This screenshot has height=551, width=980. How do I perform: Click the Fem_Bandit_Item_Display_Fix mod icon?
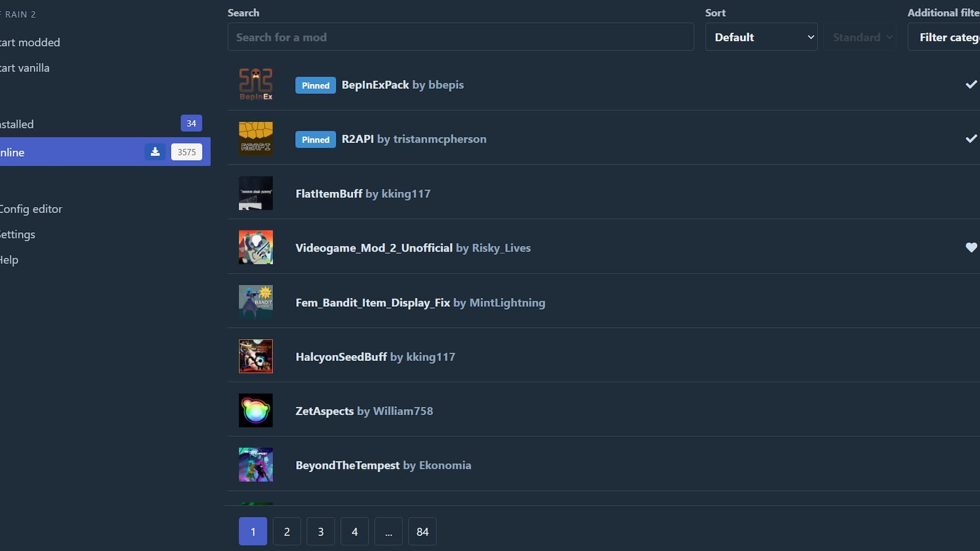[256, 302]
